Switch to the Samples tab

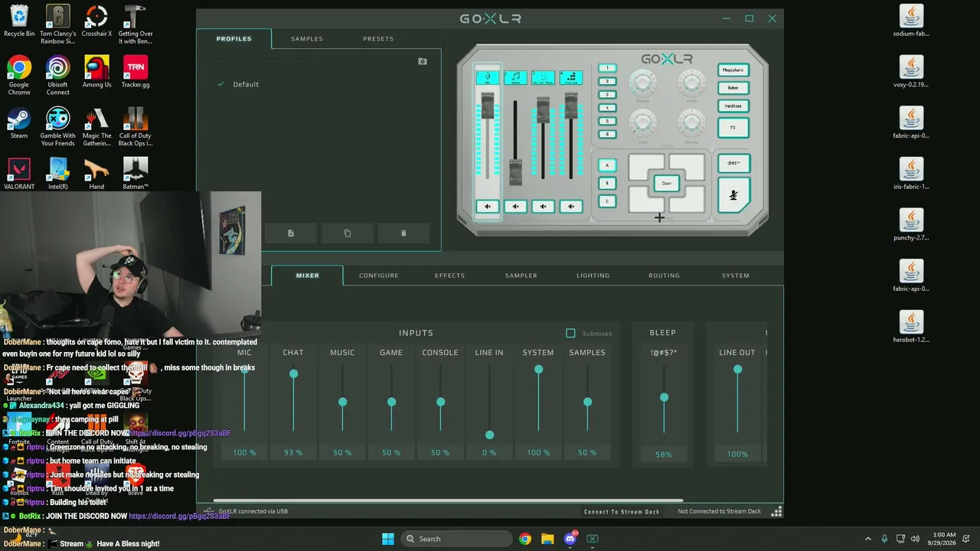tap(307, 39)
